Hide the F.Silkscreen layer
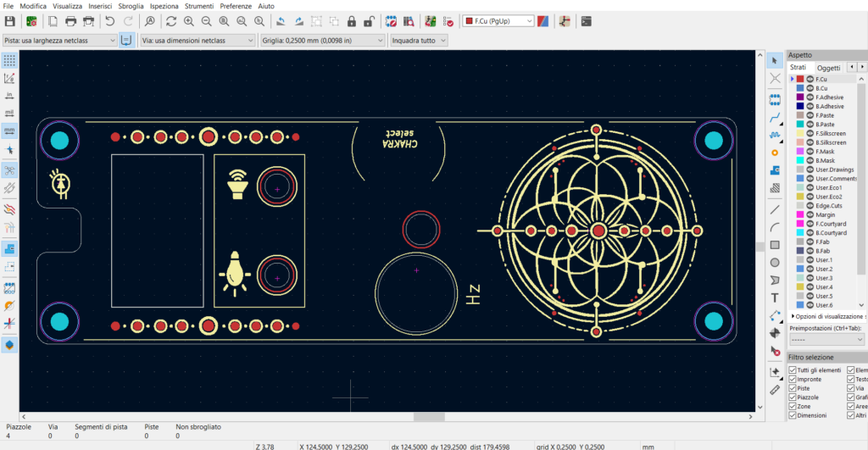 (x=810, y=133)
